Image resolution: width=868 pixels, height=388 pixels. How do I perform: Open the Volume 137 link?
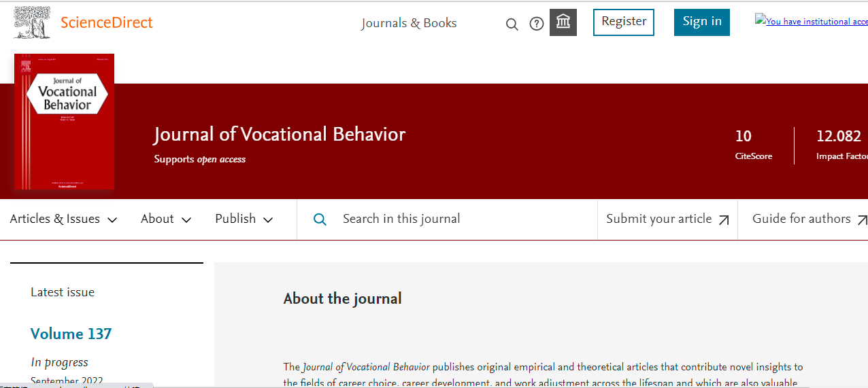tap(71, 334)
